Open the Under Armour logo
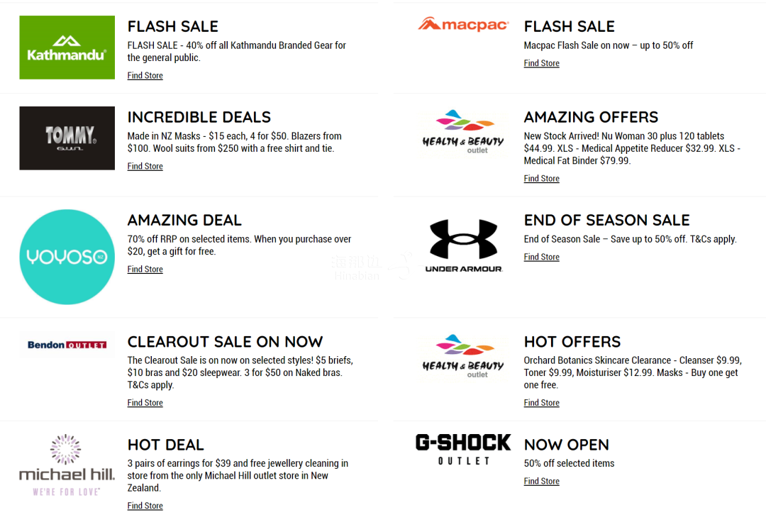The width and height of the screenshot is (766, 532). [x=463, y=246]
